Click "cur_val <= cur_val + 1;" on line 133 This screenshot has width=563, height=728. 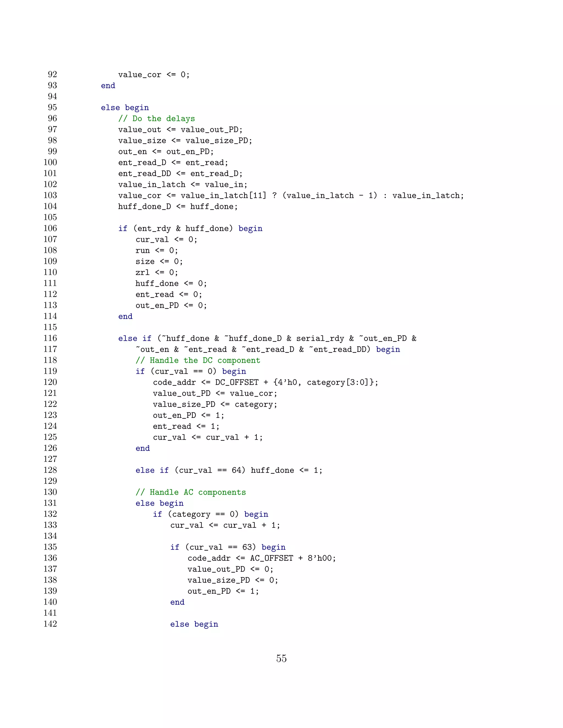pos(225,526)
